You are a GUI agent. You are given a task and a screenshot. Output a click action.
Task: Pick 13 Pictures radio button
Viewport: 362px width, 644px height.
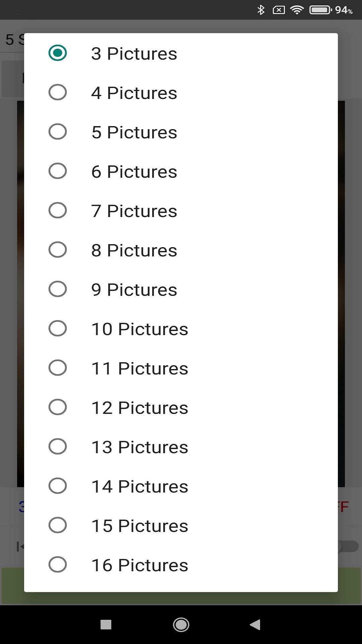point(58,446)
